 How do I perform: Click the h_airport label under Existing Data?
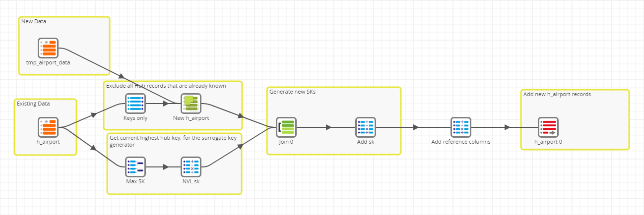[48, 142]
